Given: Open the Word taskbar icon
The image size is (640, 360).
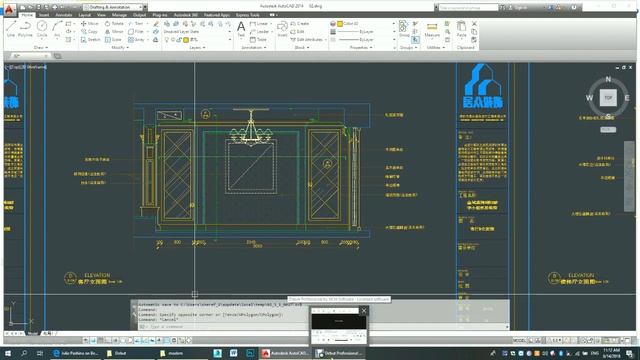Looking at the screenshot, I should [x=233, y=353].
